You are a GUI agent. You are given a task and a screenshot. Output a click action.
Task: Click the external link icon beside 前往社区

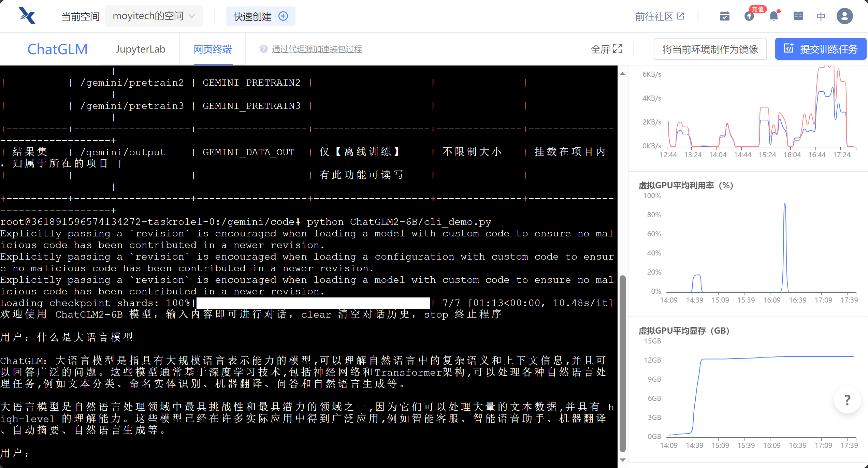pos(680,16)
